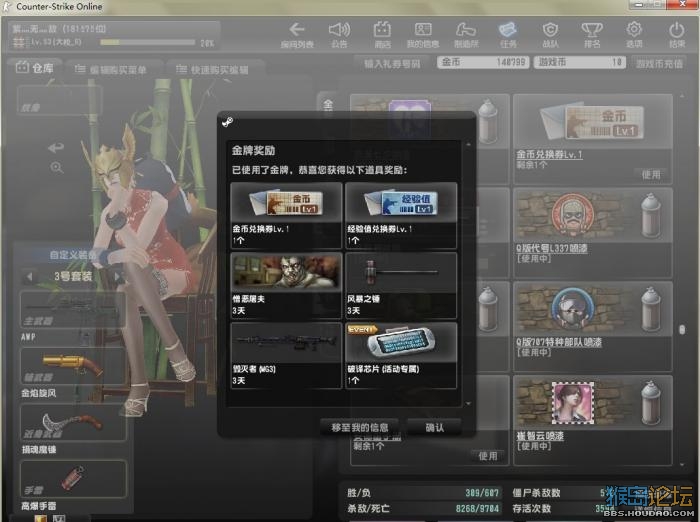
Task: Open the shop (商店) icon
Action: pyautogui.click(x=382, y=34)
